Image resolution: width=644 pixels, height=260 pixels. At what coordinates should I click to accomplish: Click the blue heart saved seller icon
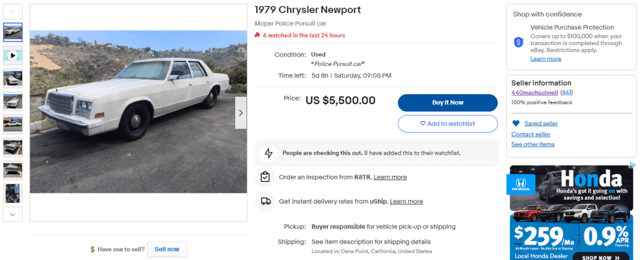516,123
